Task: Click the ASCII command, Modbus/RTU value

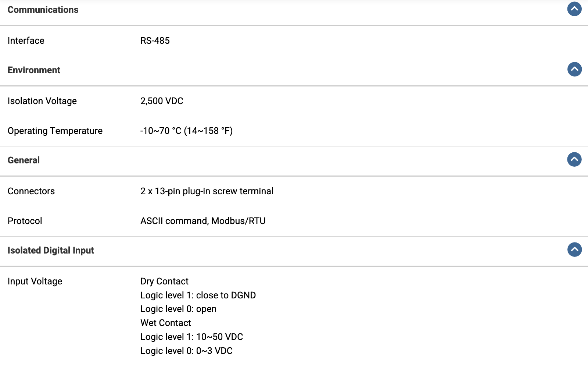Action: coord(203,221)
